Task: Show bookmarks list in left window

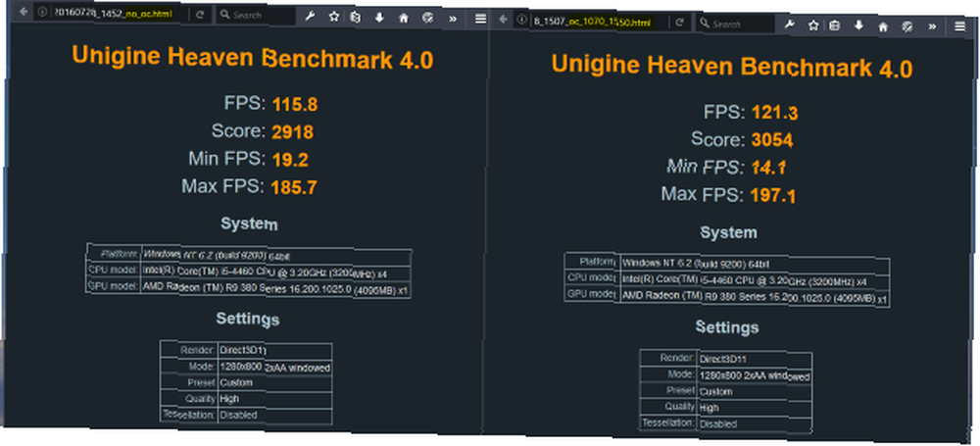Action: (356, 18)
